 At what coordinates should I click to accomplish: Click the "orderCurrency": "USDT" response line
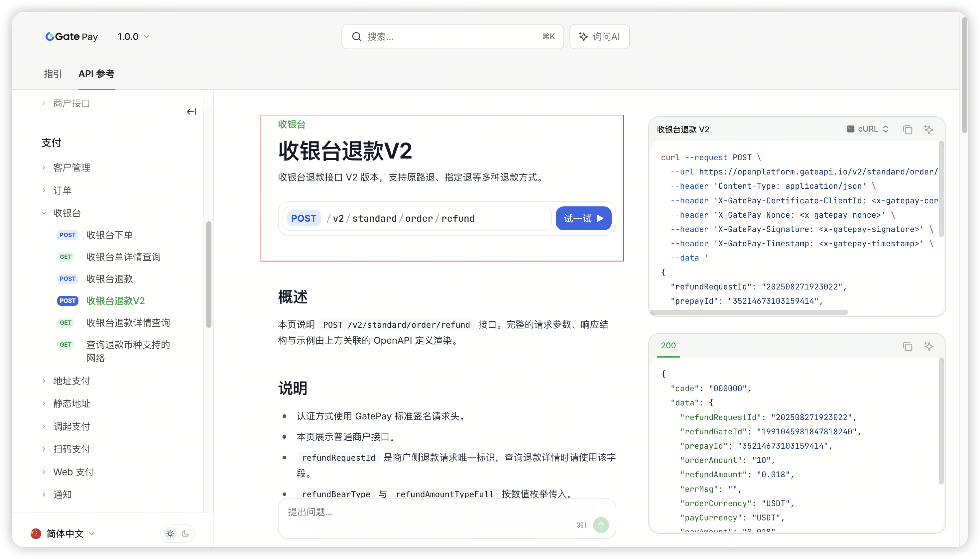737,503
